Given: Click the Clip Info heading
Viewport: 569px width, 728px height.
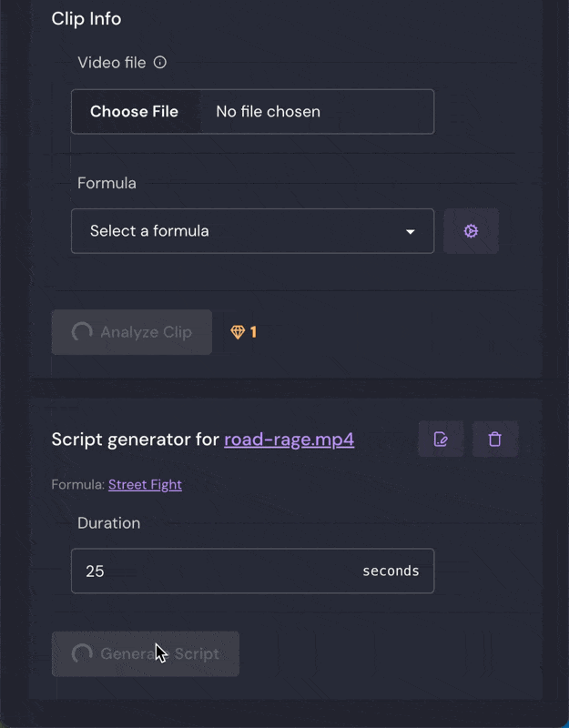Looking at the screenshot, I should point(86,18).
